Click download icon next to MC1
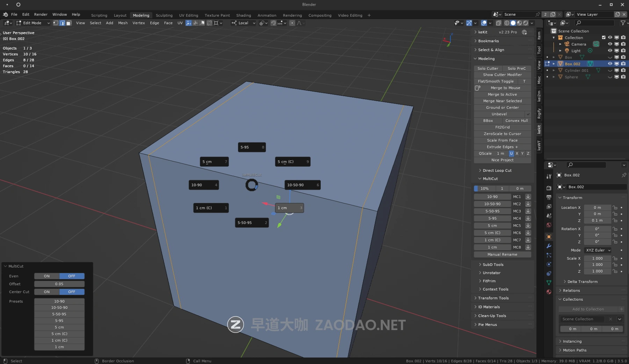The image size is (629, 364). coord(528,197)
